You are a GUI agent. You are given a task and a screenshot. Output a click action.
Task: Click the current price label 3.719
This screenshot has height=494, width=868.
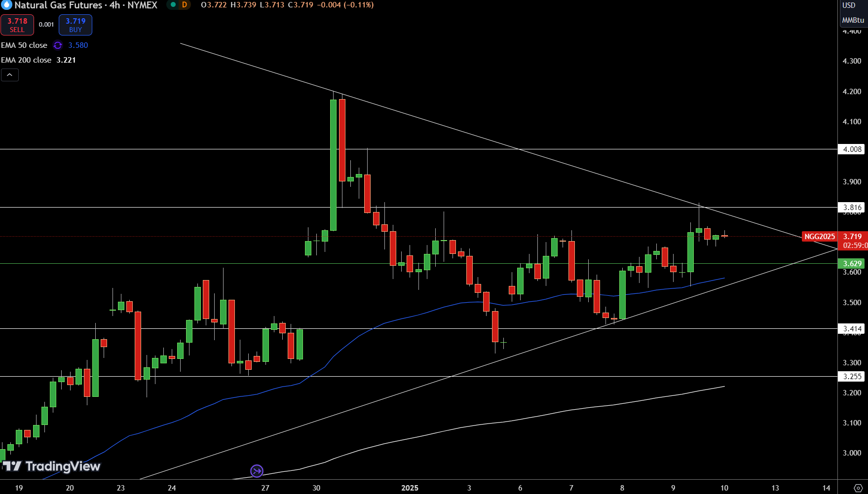tap(853, 237)
